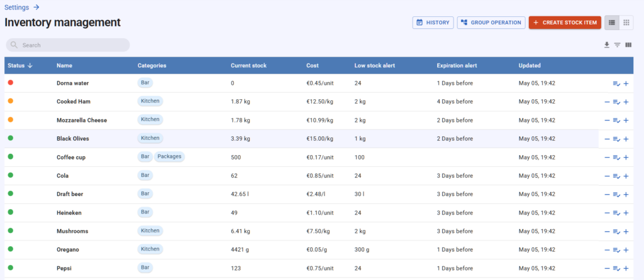Open stock check for Black Olives

coord(616,139)
